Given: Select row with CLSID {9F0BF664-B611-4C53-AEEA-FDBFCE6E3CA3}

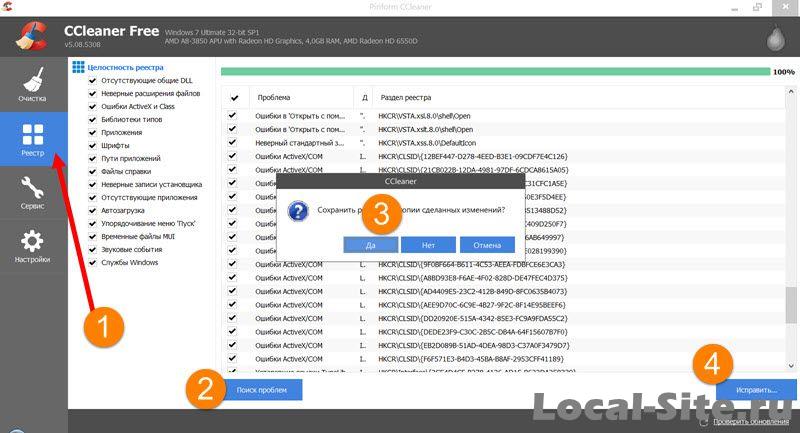Looking at the screenshot, I should click(x=504, y=265).
